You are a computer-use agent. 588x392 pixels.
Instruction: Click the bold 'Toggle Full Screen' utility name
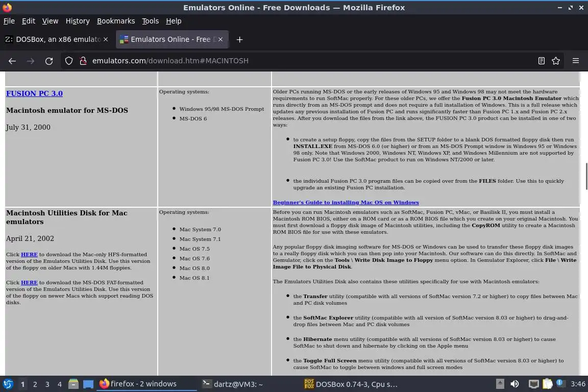330,360
